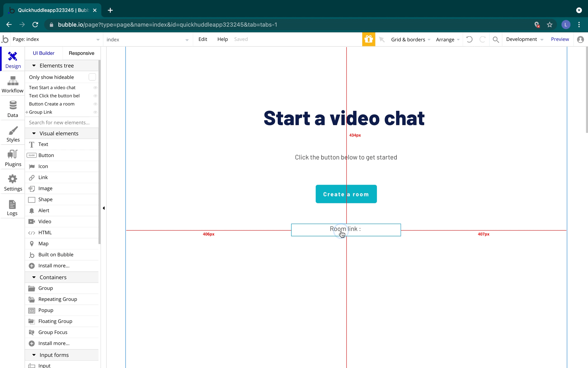Screen dimensions: 588x368
Task: Toggle visibility of Text Start a video chat
Action: [x=95, y=88]
